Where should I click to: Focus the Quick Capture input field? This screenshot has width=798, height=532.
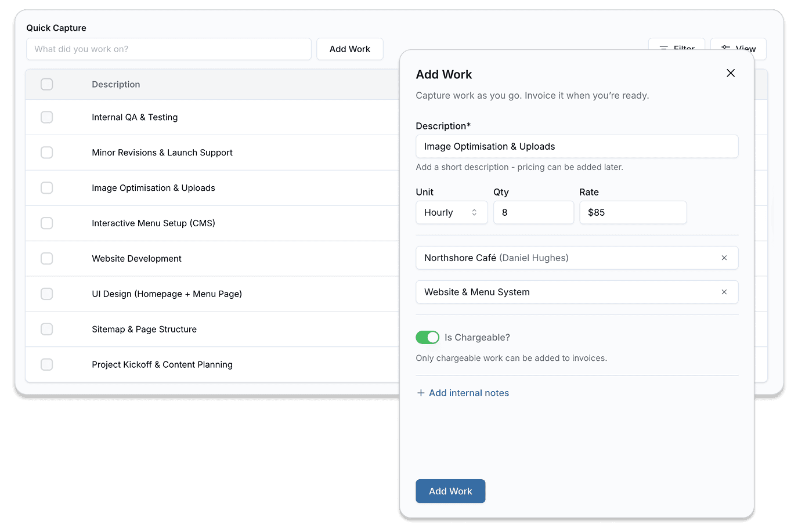(168, 49)
